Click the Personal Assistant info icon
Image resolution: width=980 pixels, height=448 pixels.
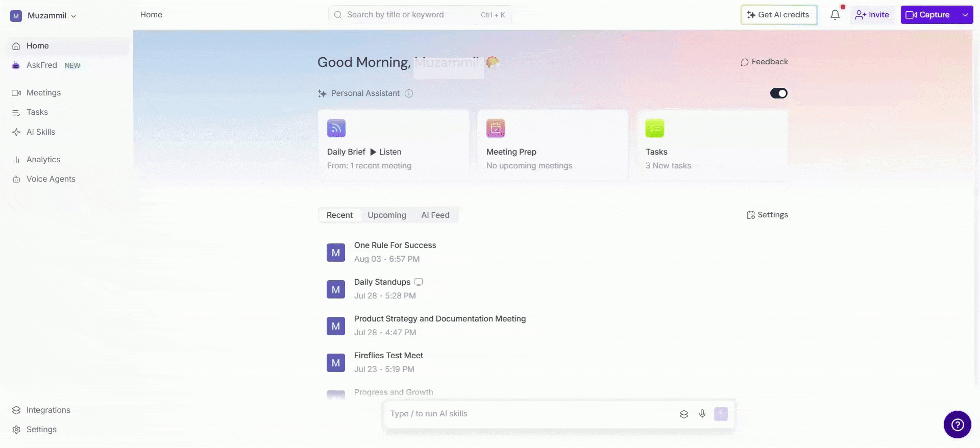point(409,93)
